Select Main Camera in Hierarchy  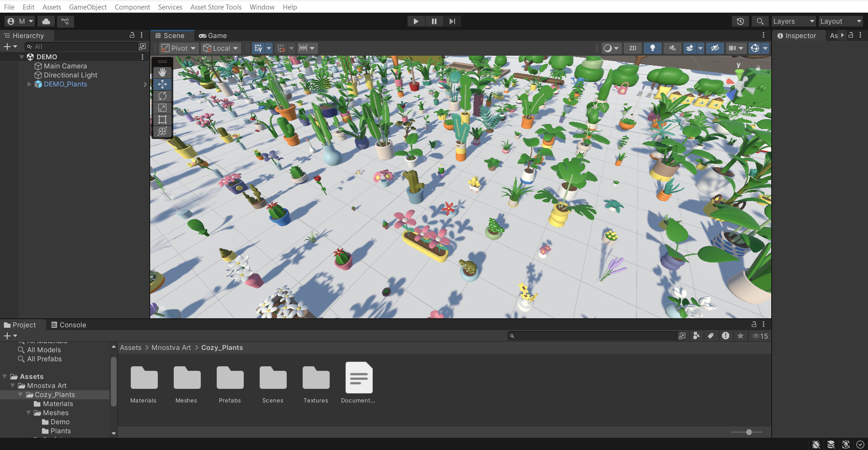click(65, 66)
